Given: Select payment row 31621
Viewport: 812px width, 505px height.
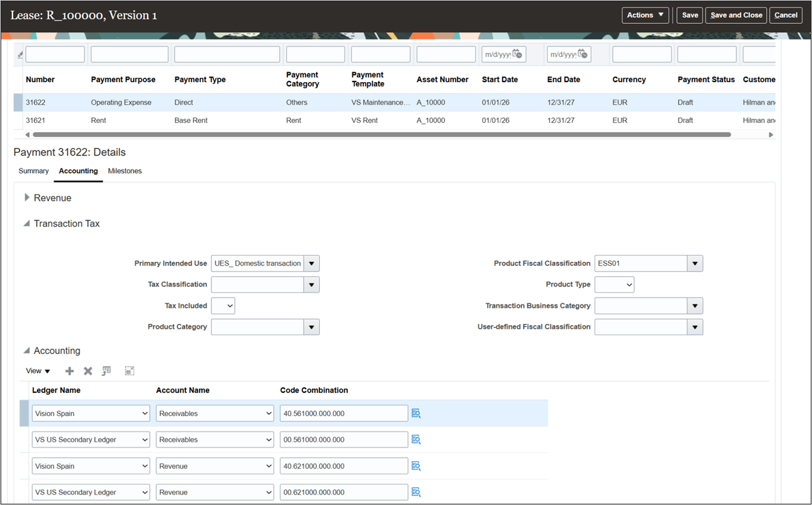Looking at the screenshot, I should coord(188,120).
